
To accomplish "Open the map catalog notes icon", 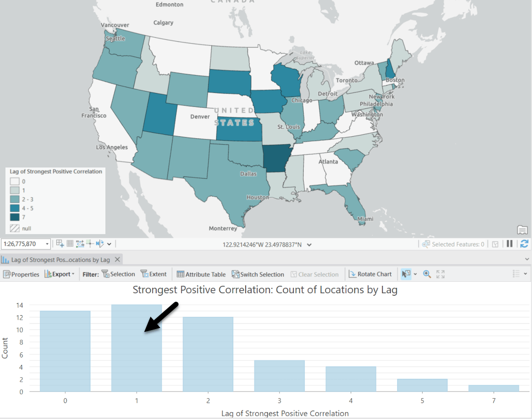I will coord(522,230).
